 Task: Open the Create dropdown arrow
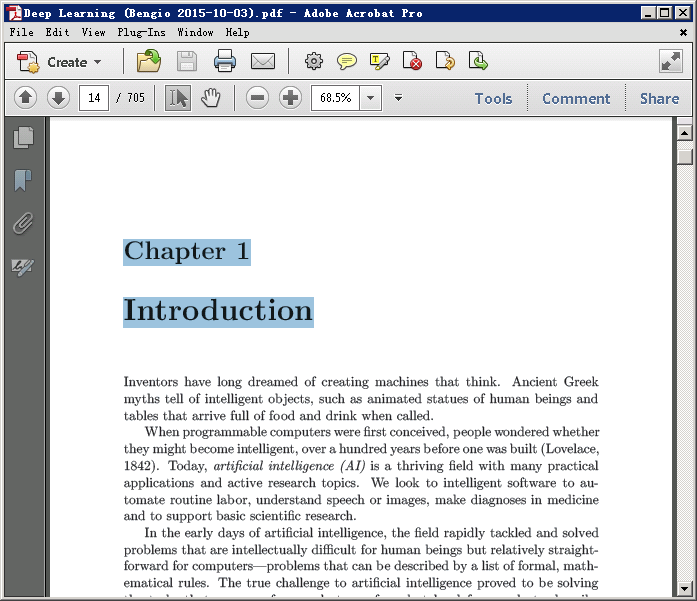pos(97,62)
